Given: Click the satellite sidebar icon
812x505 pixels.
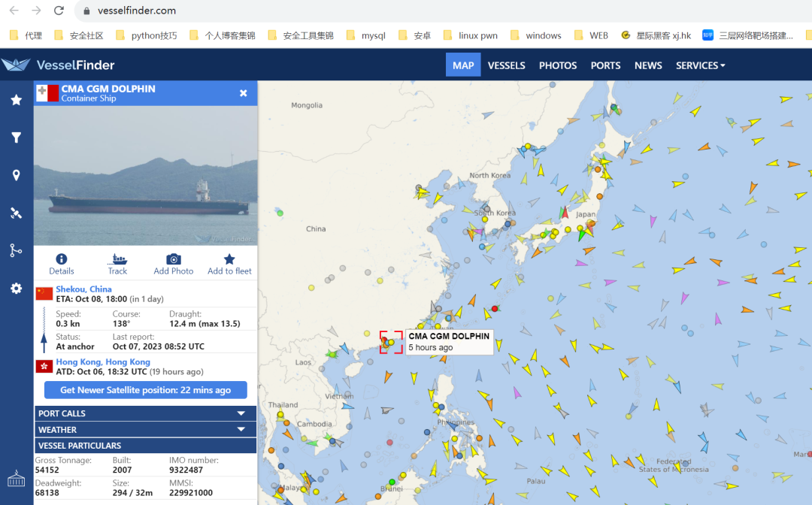Looking at the screenshot, I should coord(17,213).
